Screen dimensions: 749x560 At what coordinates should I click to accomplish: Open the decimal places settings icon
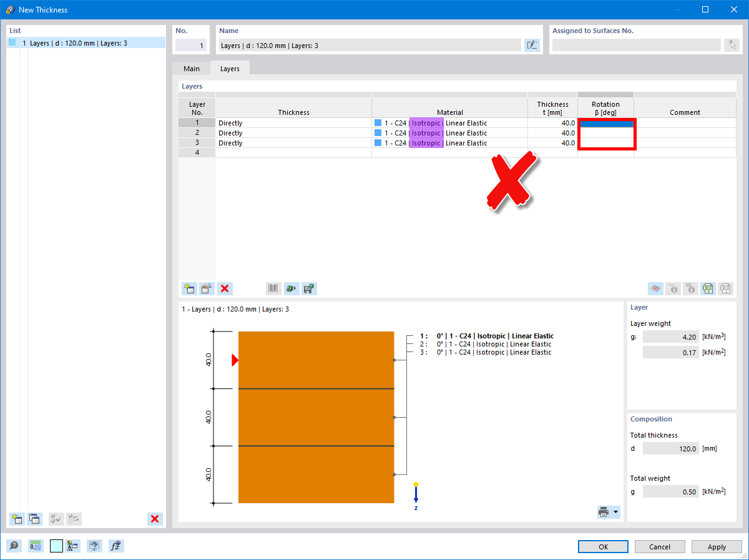36,546
